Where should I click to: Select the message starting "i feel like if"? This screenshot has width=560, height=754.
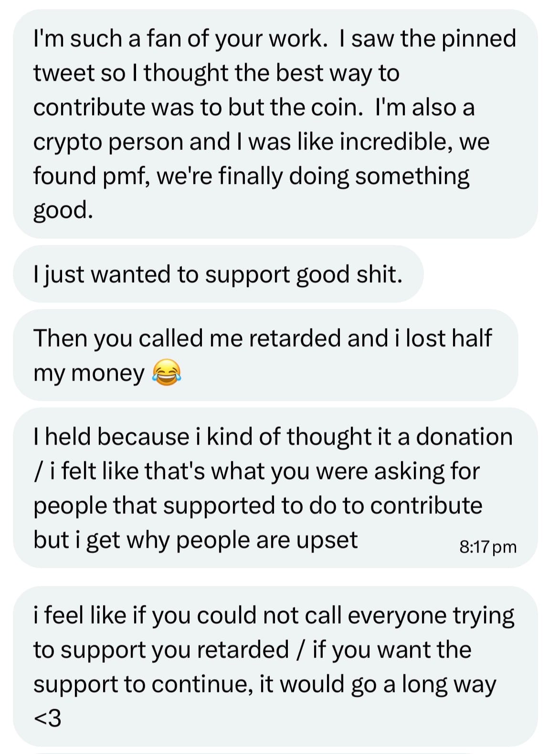275,666
